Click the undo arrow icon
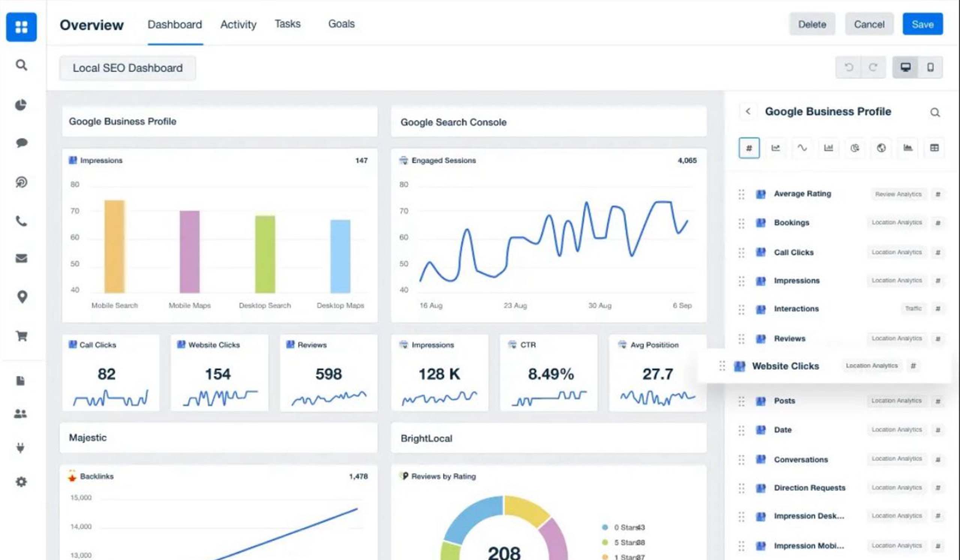Viewport: 960px width, 560px height. (x=849, y=68)
